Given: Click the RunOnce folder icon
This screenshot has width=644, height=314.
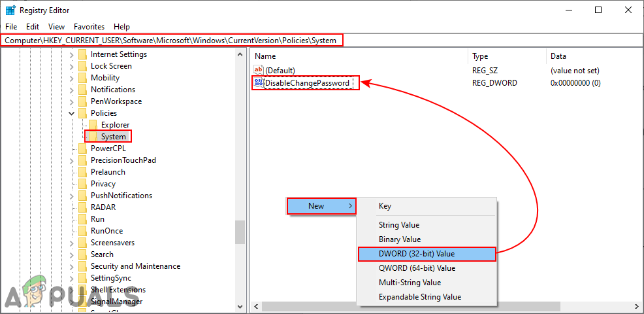Looking at the screenshot, I should [82, 231].
